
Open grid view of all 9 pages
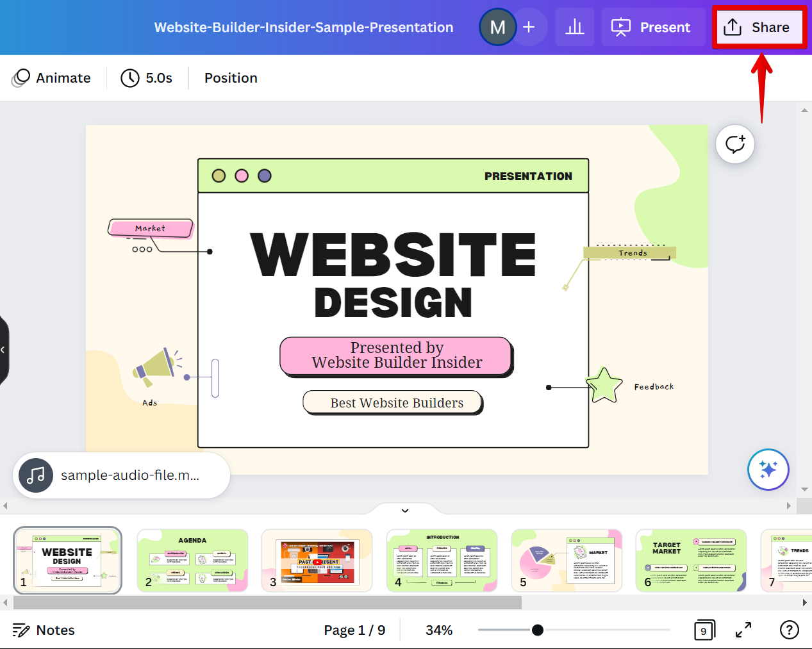coord(704,630)
